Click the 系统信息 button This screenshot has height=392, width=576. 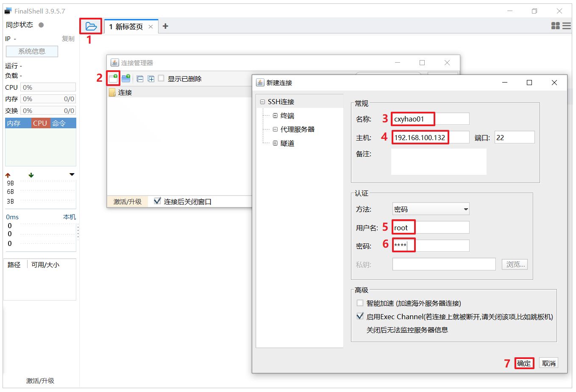click(32, 51)
